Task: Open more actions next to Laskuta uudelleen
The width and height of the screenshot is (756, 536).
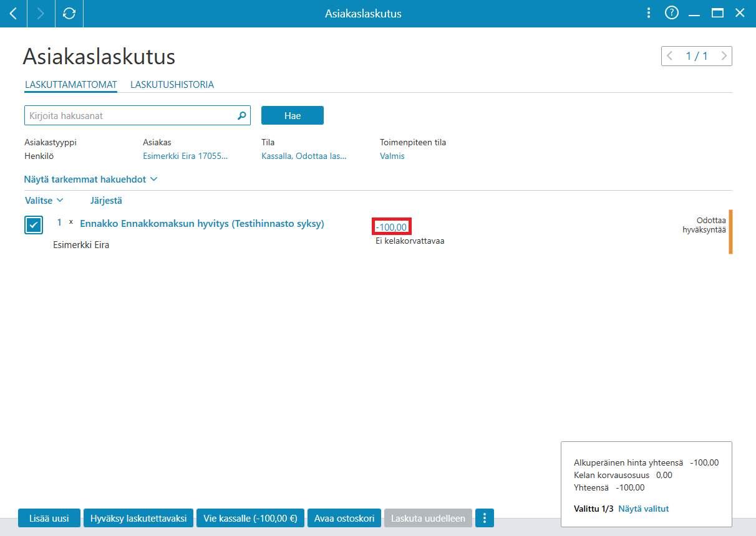Action: tap(485, 518)
